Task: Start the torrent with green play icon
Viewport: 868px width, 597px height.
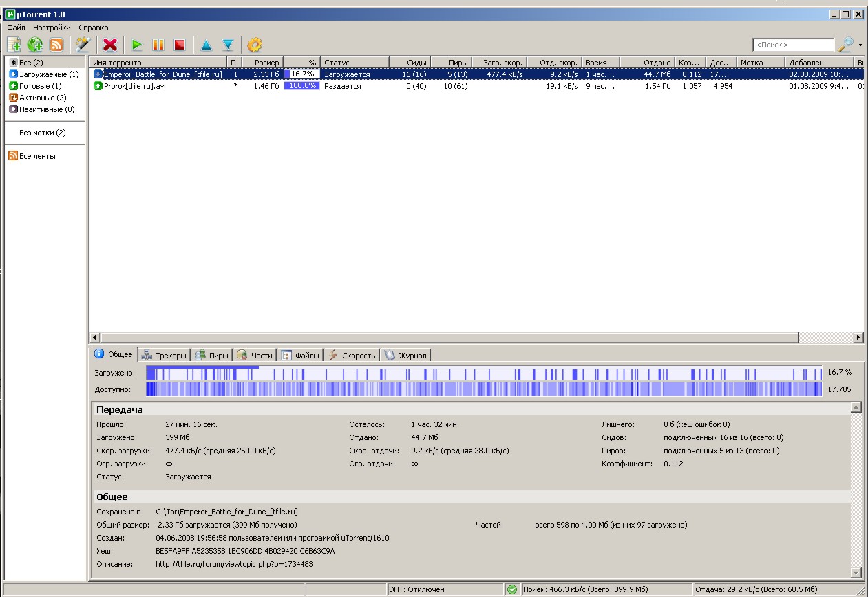Action: (x=137, y=45)
